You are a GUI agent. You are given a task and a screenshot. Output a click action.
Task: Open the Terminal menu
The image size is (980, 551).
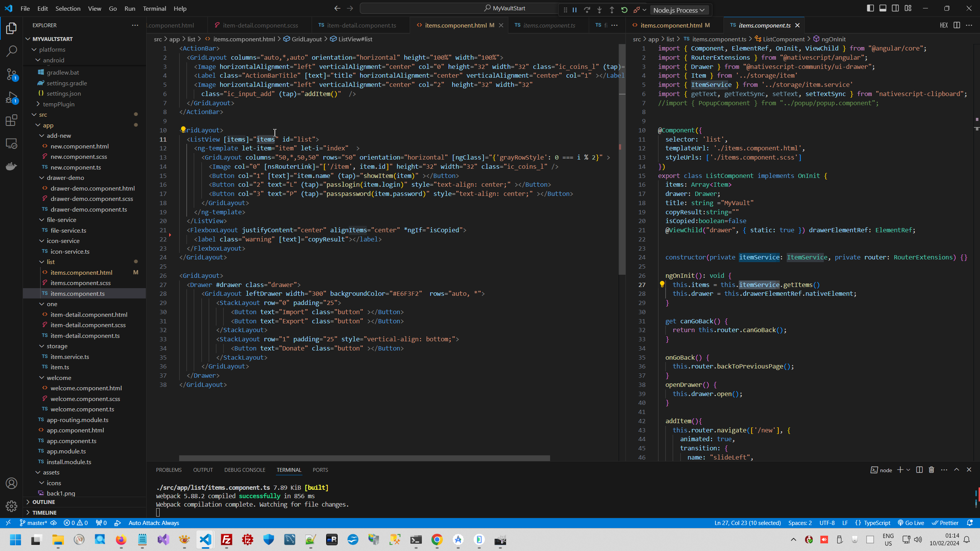154,8
